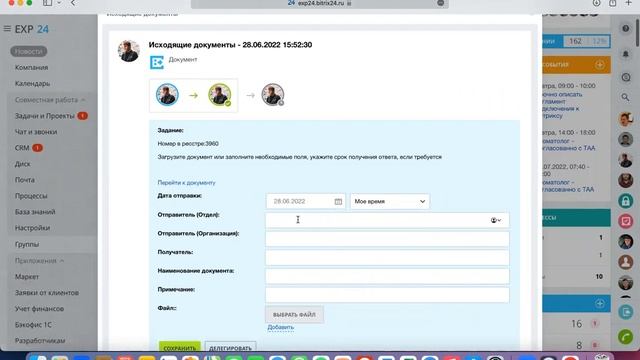Click the search magnifier in right bar
The image size is (640, 360).
(625, 98)
